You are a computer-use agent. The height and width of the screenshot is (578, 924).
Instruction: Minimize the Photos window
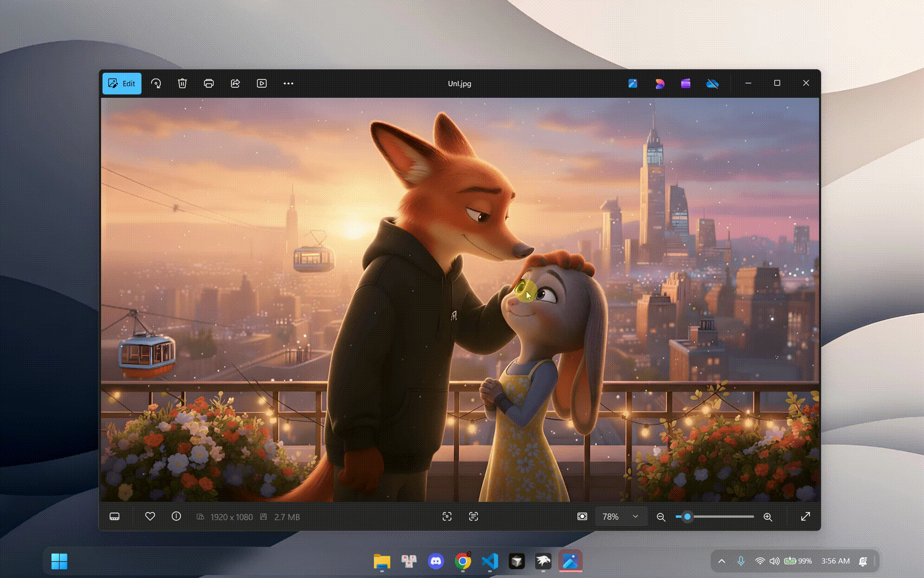[x=748, y=83]
